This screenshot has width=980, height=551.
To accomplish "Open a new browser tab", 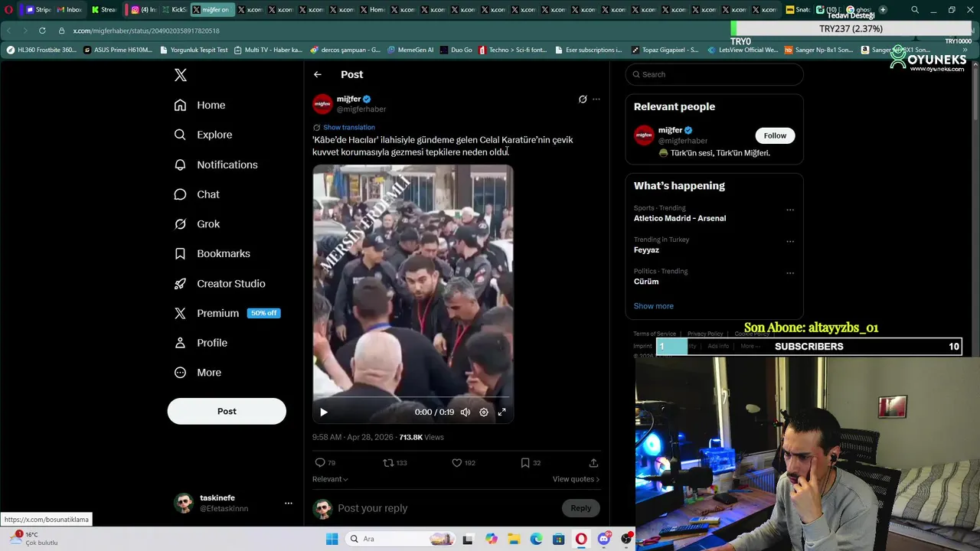I will click(x=883, y=10).
